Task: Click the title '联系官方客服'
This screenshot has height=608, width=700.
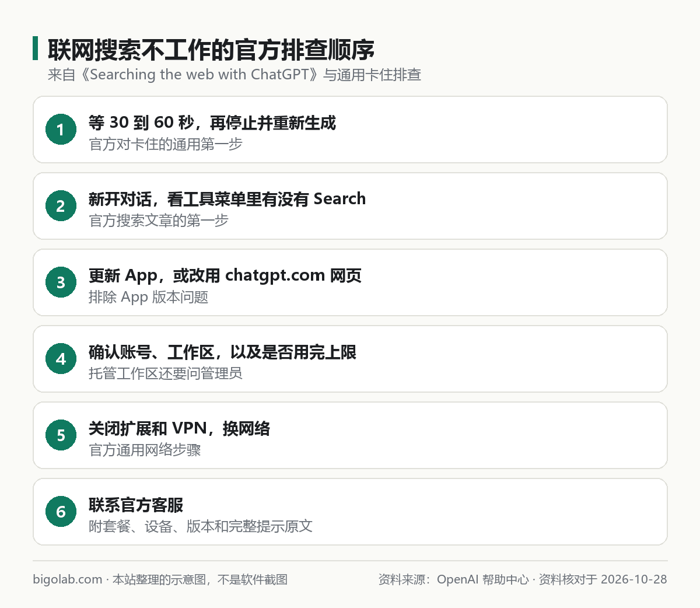Action: [136, 505]
